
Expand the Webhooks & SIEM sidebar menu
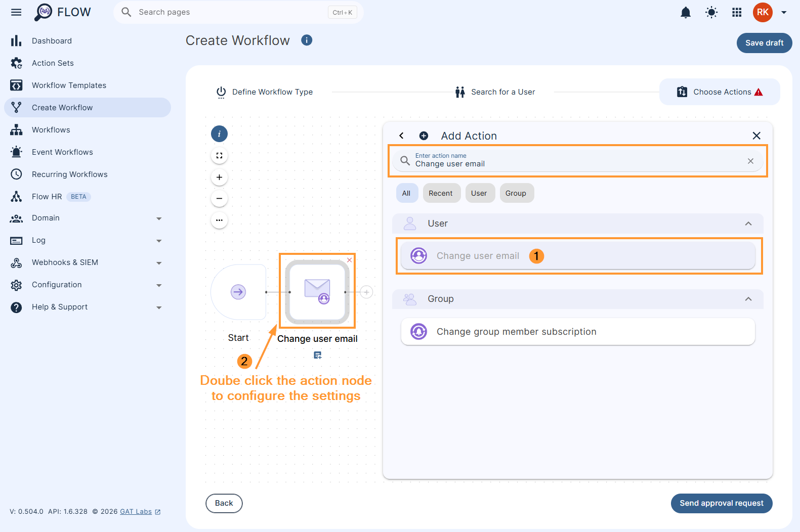point(88,262)
